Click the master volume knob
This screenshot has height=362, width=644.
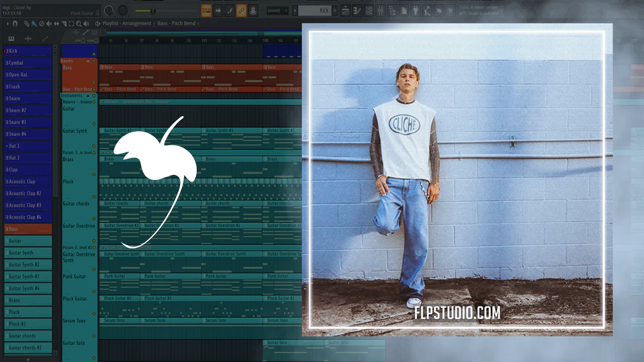coord(109,10)
